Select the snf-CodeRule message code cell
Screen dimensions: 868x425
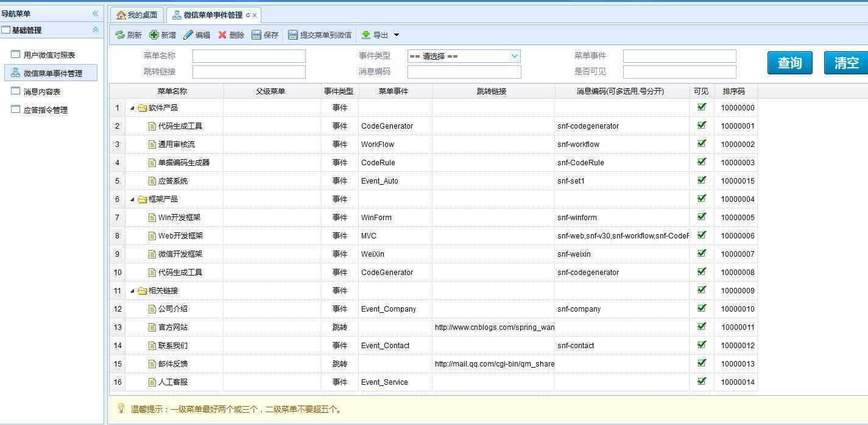[x=622, y=163]
